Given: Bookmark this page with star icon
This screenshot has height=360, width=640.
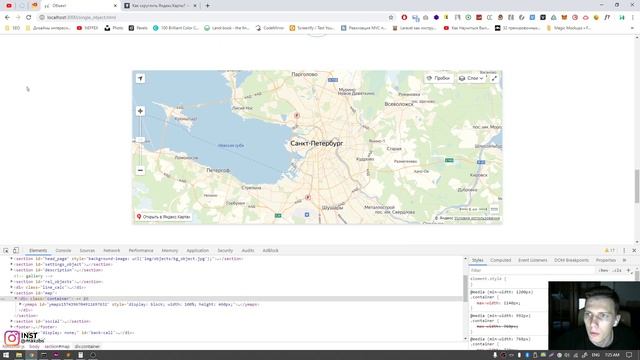Looking at the screenshot, I should pos(391,17).
